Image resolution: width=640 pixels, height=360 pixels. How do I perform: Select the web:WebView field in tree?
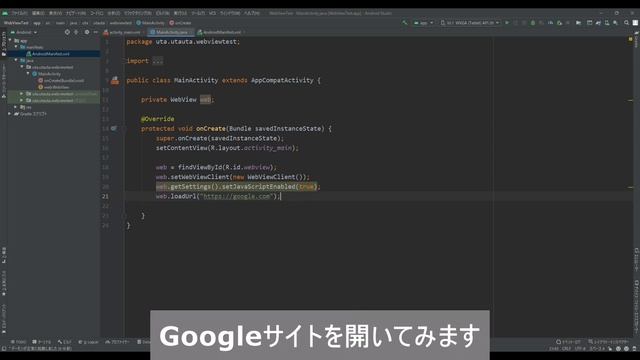point(56,87)
